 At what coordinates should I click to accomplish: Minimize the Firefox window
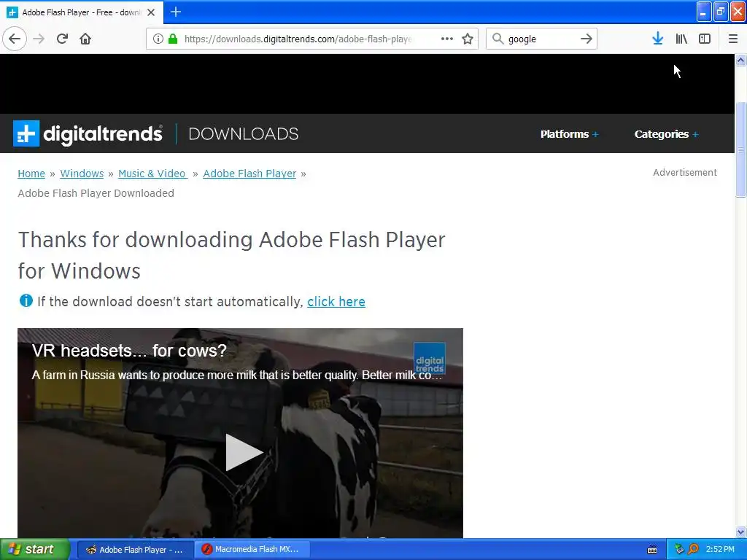(x=704, y=12)
